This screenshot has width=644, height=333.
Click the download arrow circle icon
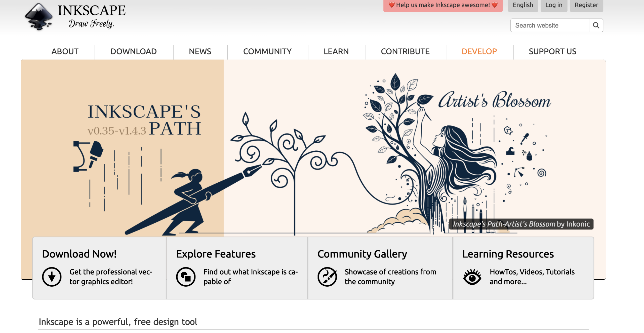click(x=52, y=277)
